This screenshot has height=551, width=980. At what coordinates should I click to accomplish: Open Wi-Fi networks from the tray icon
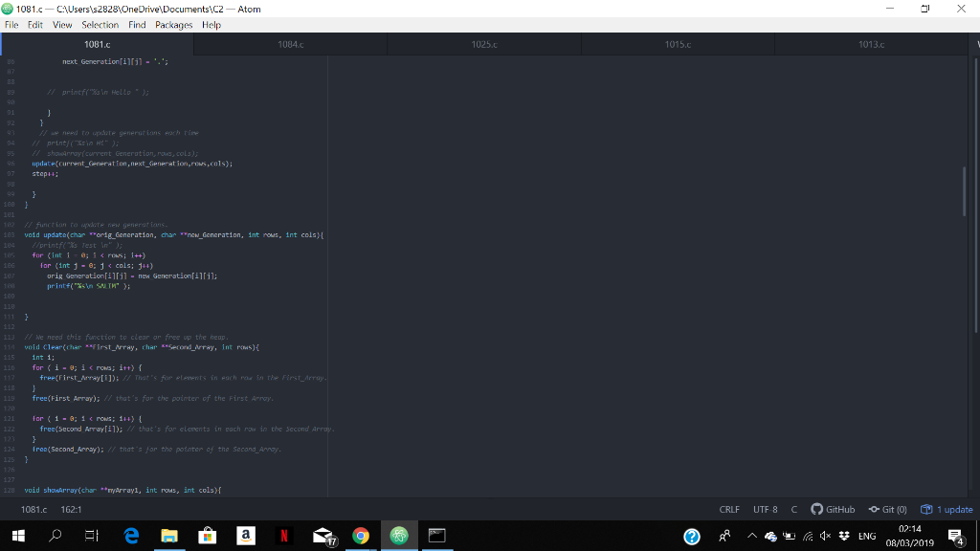[x=807, y=536]
